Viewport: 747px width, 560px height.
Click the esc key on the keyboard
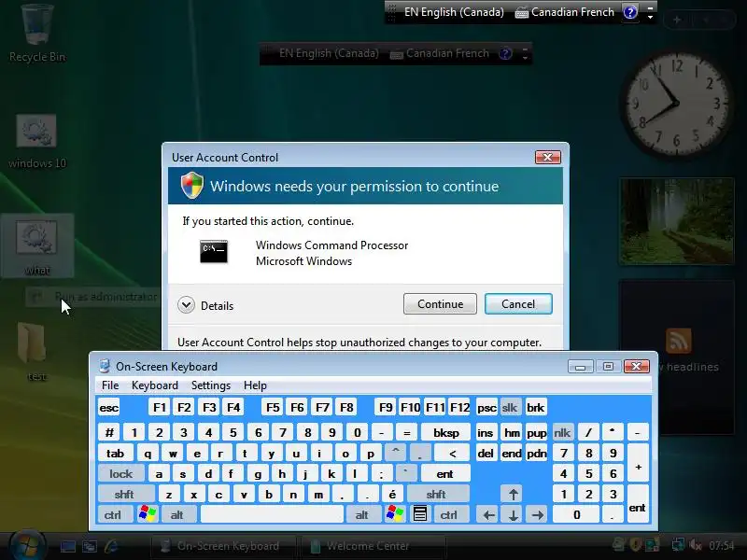[109, 408]
